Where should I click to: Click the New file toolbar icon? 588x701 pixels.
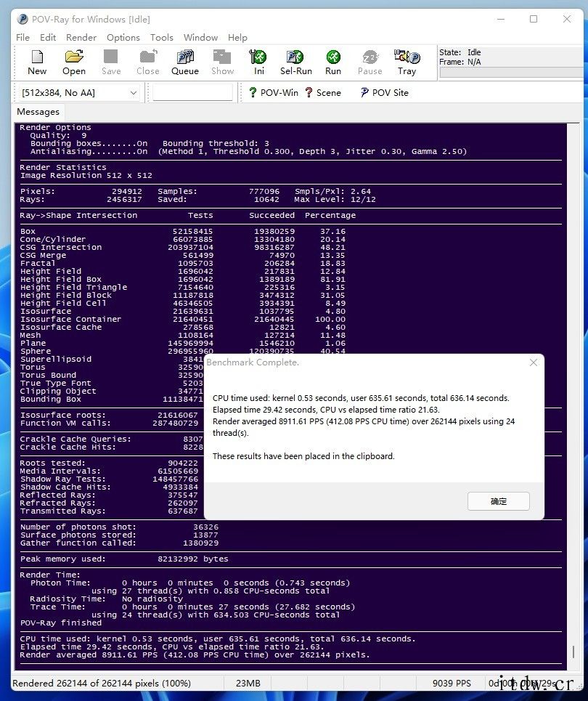pyautogui.click(x=37, y=62)
